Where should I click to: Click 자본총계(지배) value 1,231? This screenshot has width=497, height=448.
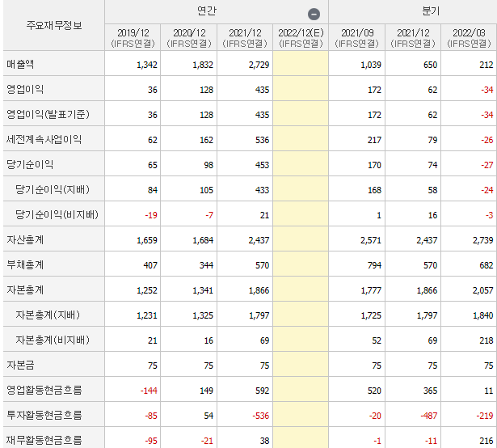coord(147,315)
